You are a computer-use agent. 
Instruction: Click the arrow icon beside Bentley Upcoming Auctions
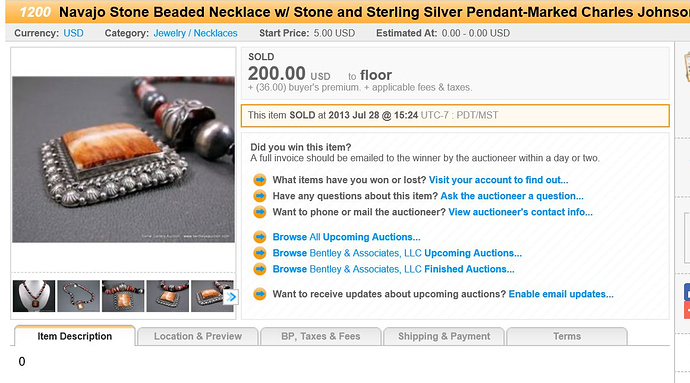tap(260, 253)
